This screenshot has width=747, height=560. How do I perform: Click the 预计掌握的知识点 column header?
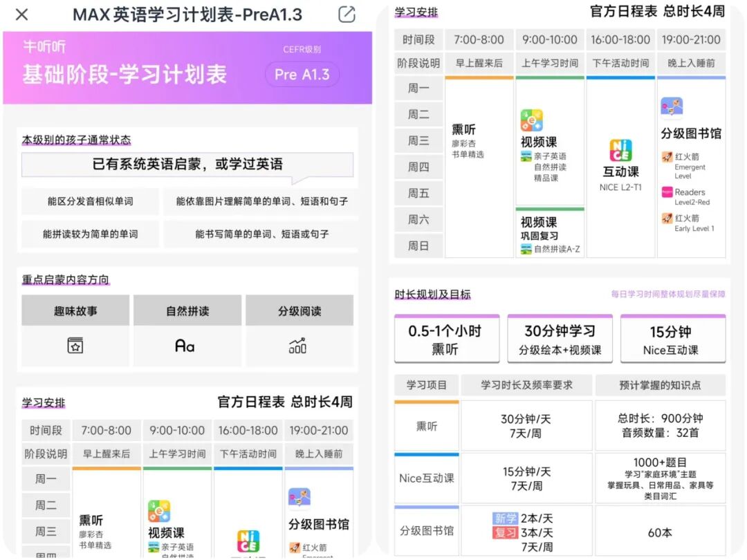(x=661, y=385)
